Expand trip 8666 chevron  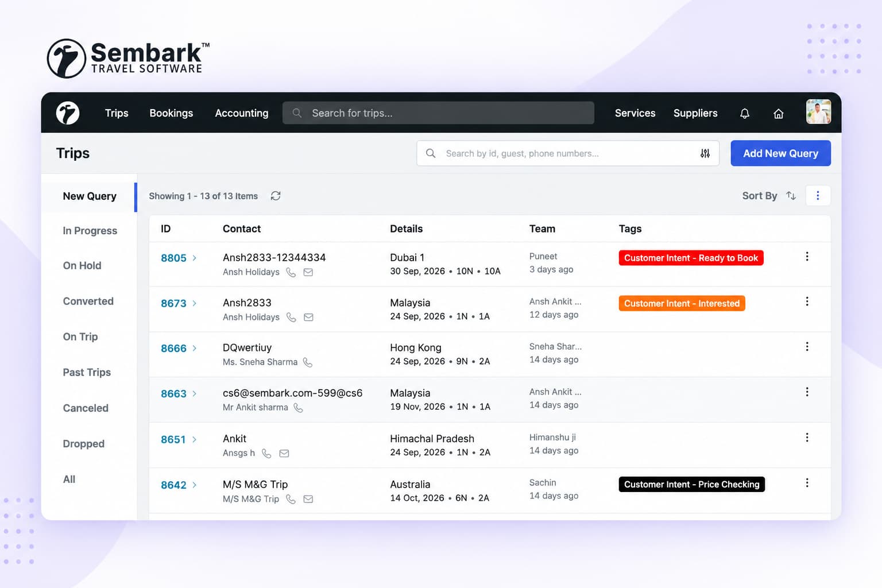[x=195, y=348]
